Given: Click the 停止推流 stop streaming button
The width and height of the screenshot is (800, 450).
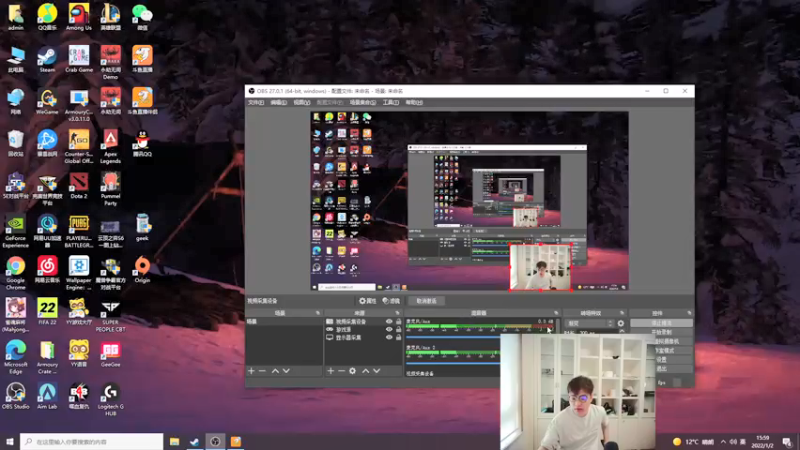Looking at the screenshot, I should click(661, 323).
